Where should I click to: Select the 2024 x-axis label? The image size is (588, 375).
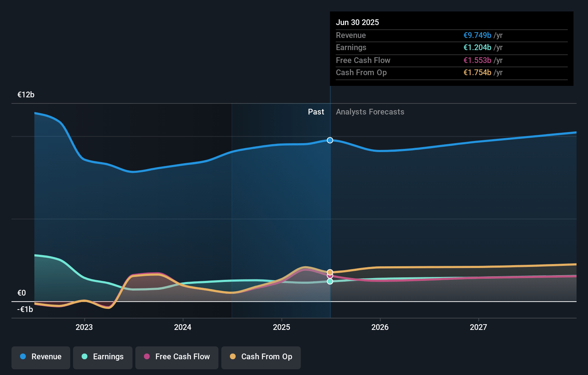(183, 327)
